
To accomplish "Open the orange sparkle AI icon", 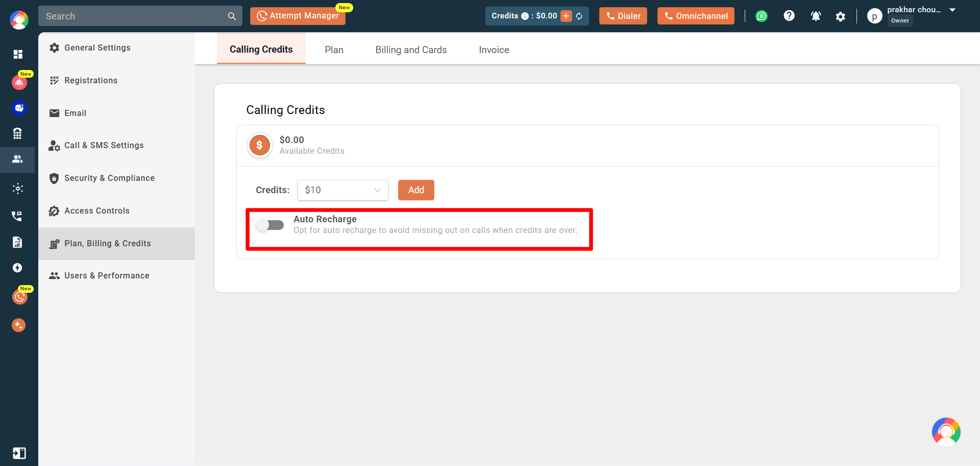I will pos(18,325).
